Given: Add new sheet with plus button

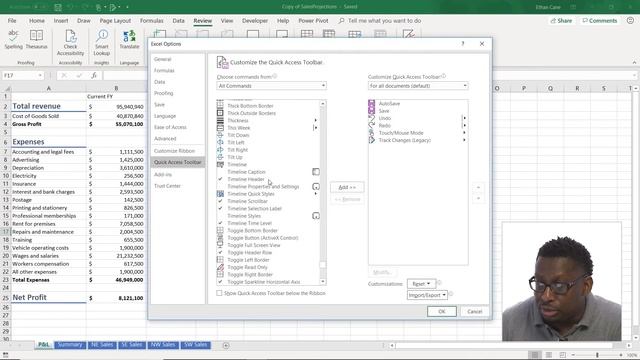Looking at the screenshot, I should (226, 345).
